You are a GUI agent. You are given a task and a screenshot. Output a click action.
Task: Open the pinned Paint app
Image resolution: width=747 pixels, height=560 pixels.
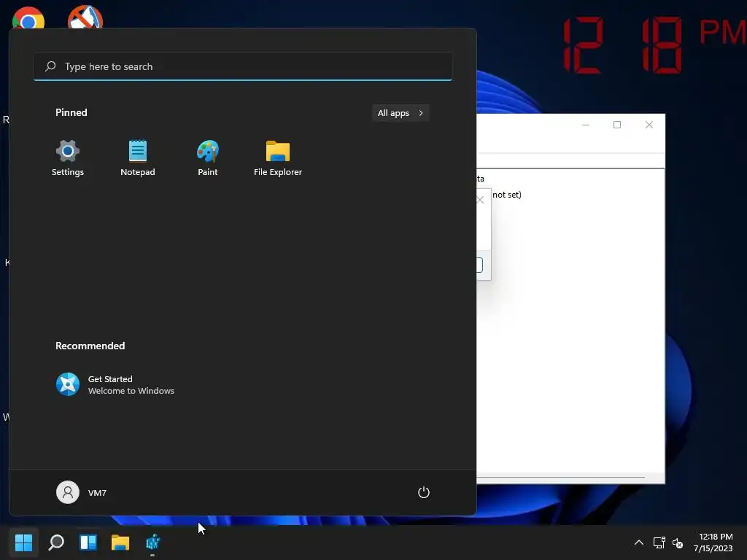tap(208, 158)
